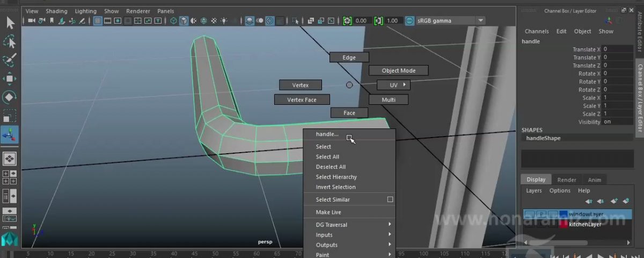Viewport: 644px width, 258px height.
Task: Toggle the color management view transform icon
Action: click(x=410, y=21)
